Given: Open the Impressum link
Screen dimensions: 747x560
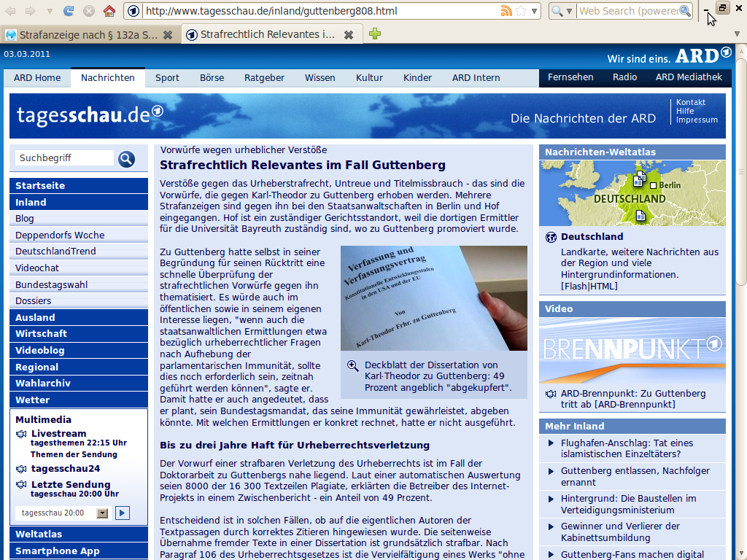Looking at the screenshot, I should [x=697, y=120].
